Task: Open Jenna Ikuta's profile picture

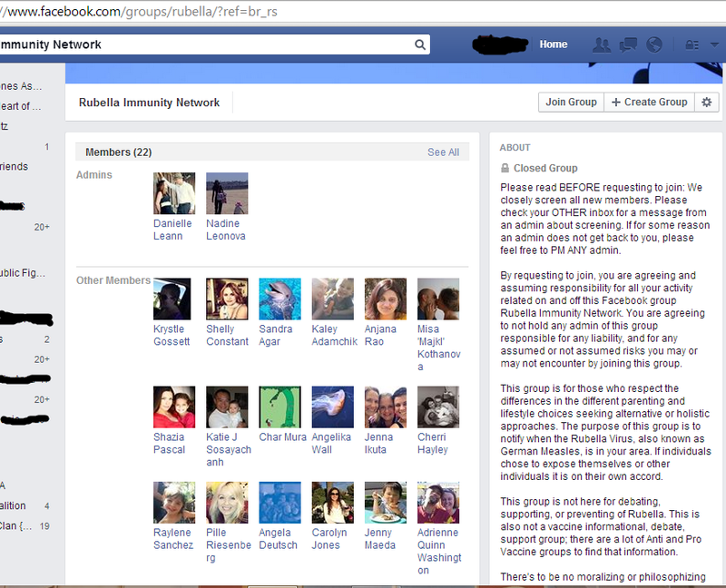Action: click(x=385, y=407)
